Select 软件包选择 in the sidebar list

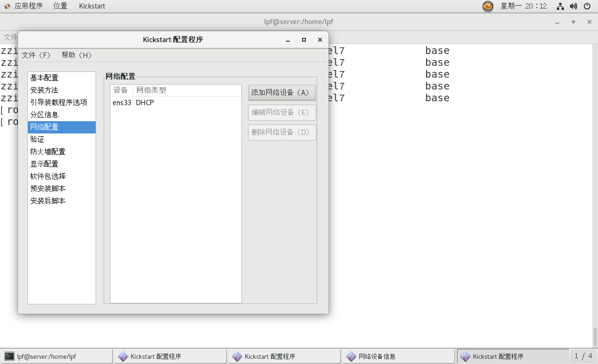click(x=62, y=176)
